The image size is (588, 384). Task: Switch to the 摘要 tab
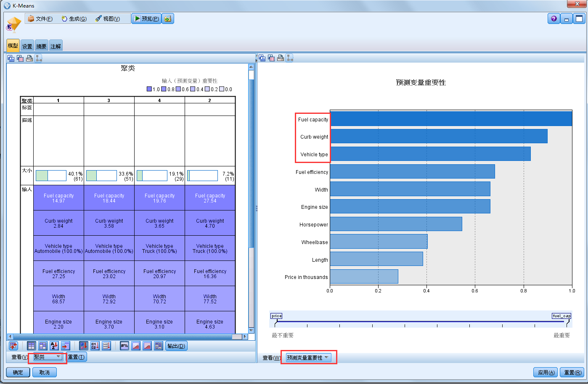click(x=41, y=46)
